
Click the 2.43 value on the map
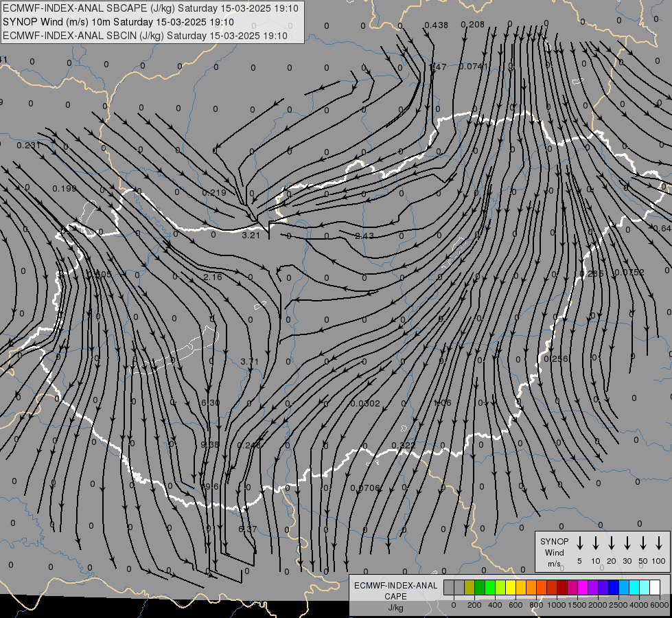click(364, 236)
